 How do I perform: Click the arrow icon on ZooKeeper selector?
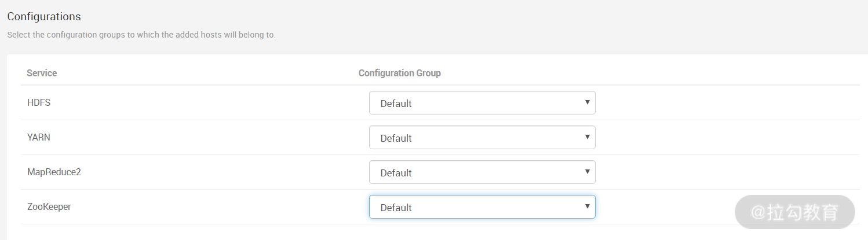coord(587,206)
